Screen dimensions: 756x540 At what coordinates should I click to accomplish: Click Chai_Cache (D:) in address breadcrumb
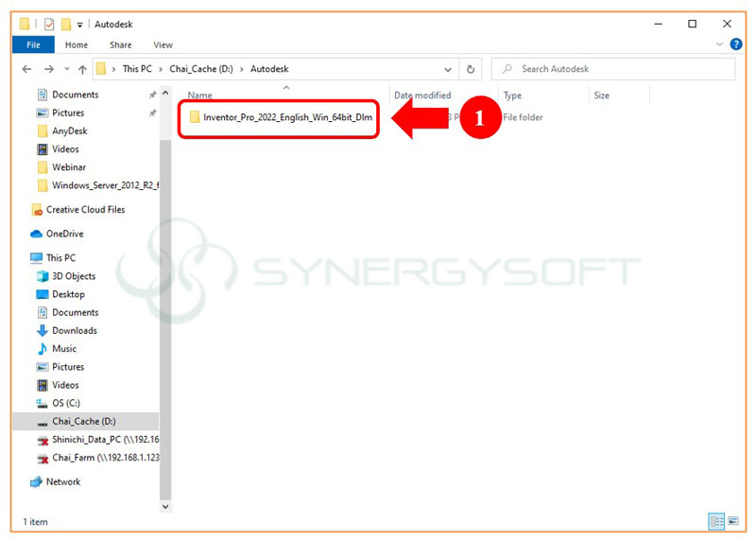(203, 69)
